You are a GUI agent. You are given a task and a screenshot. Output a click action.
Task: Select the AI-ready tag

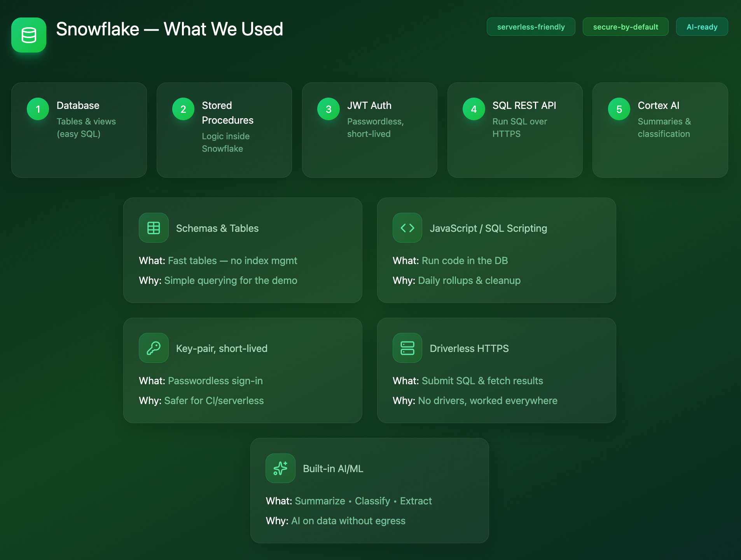tap(702, 27)
